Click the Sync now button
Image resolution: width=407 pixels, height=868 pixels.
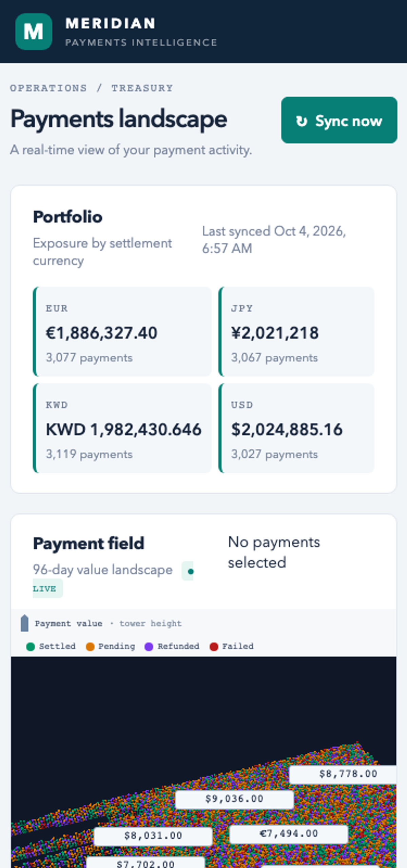click(x=339, y=120)
